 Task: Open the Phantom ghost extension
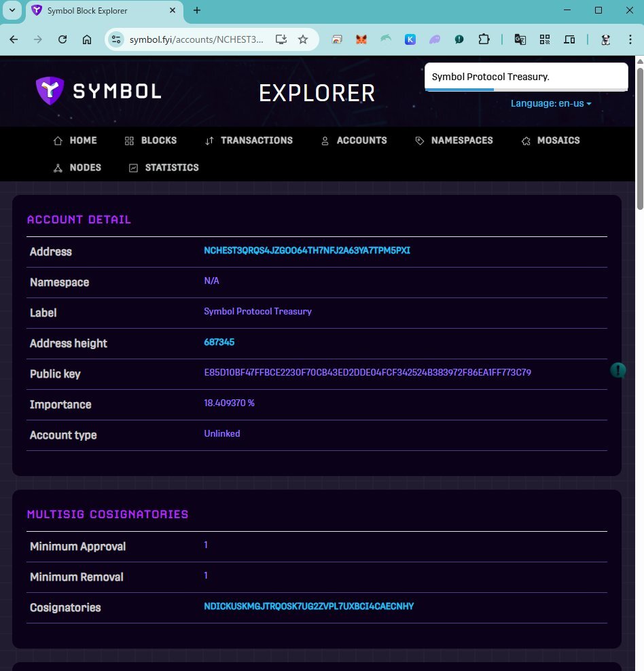(435, 39)
